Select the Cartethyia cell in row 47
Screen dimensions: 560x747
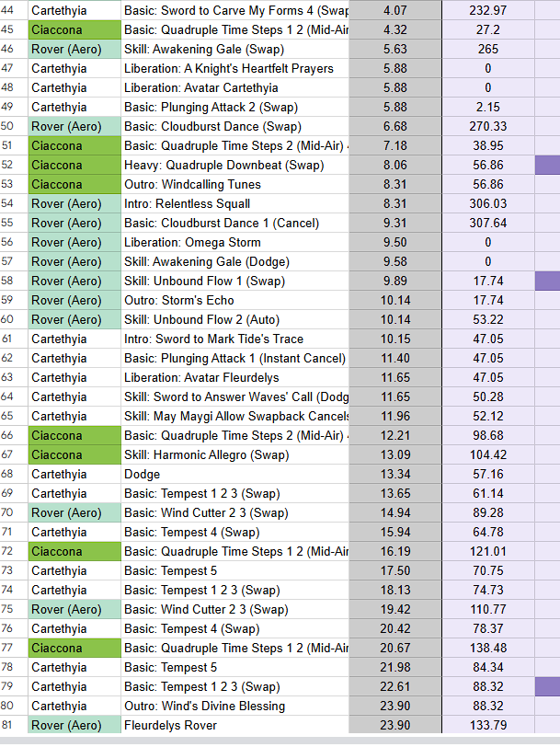click(74, 69)
